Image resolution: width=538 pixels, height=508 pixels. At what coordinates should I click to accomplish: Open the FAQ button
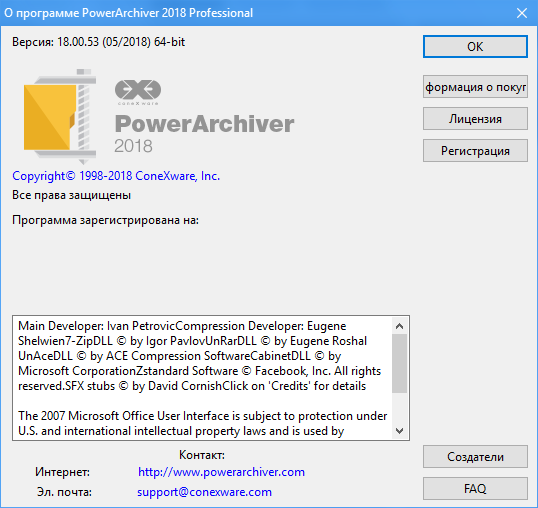coord(475,488)
